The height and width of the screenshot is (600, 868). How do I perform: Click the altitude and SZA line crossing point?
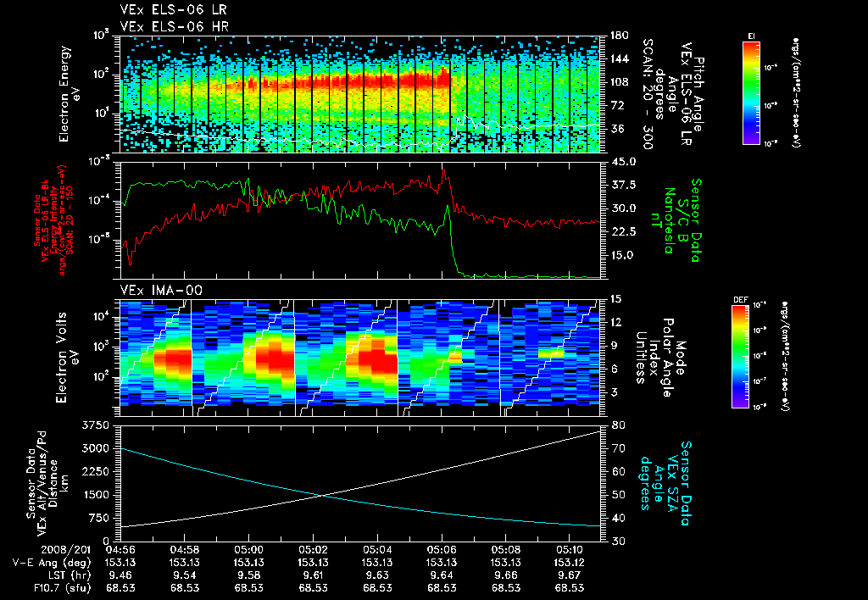[321, 496]
